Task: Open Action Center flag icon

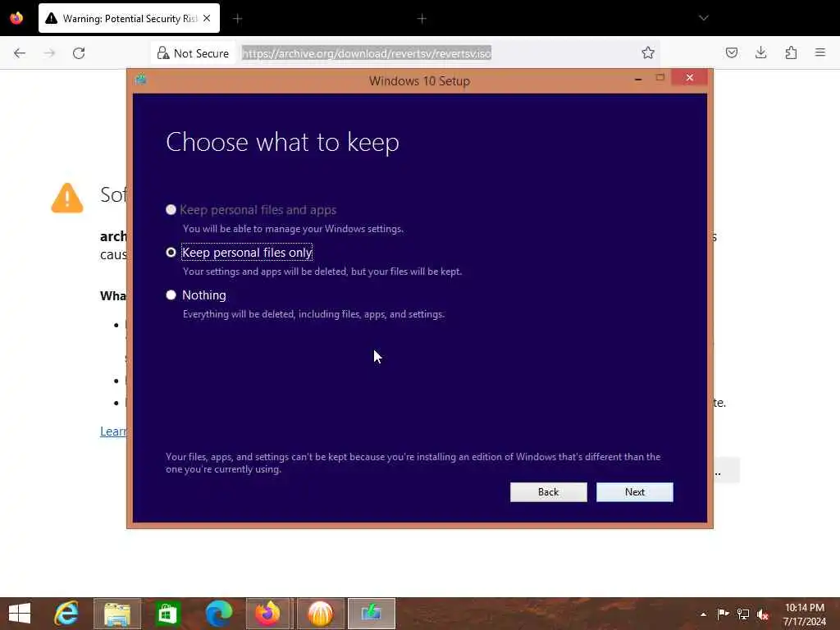Action: pos(723,614)
